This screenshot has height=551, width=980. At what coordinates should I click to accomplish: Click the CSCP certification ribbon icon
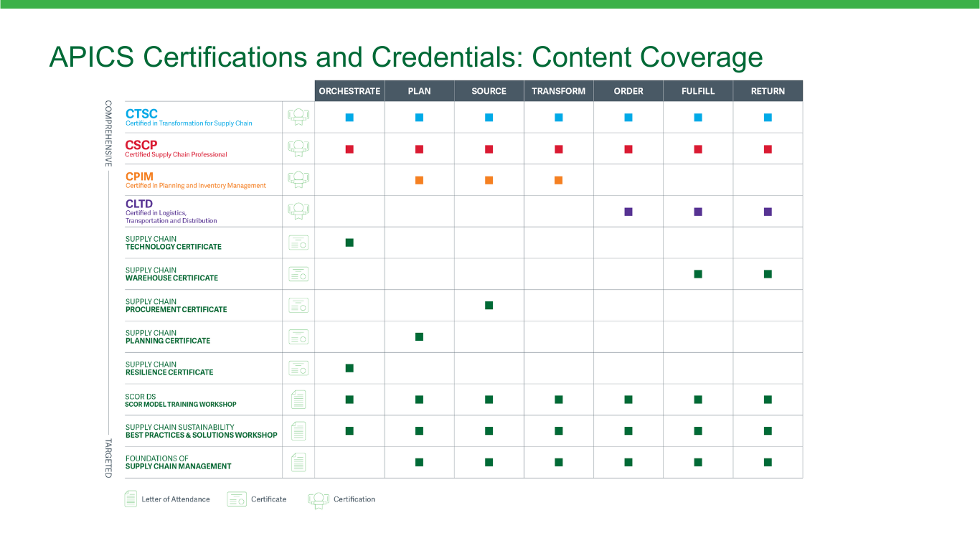298,149
